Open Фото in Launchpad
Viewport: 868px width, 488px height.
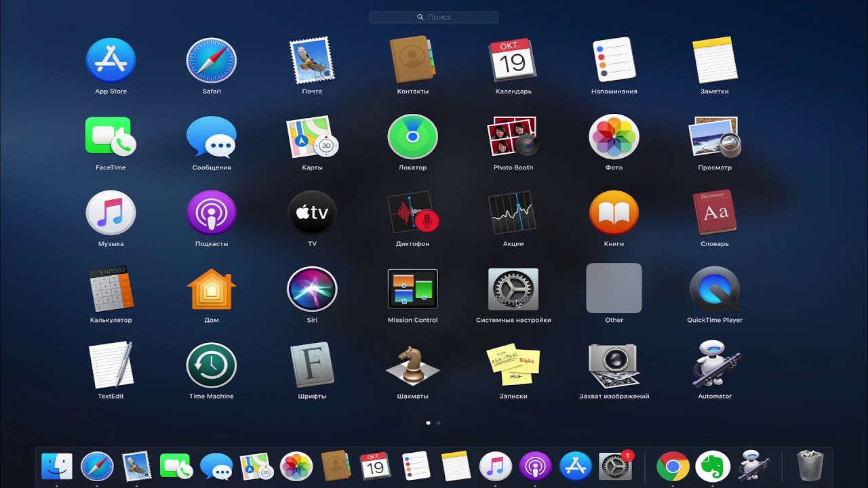click(614, 136)
